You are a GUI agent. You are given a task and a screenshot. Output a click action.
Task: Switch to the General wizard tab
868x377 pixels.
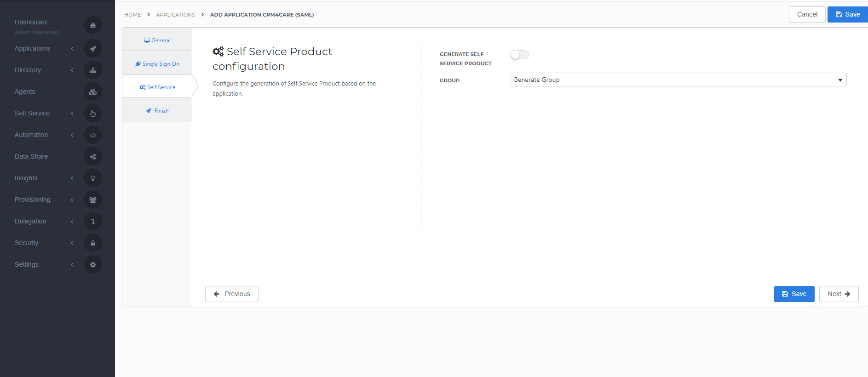157,40
